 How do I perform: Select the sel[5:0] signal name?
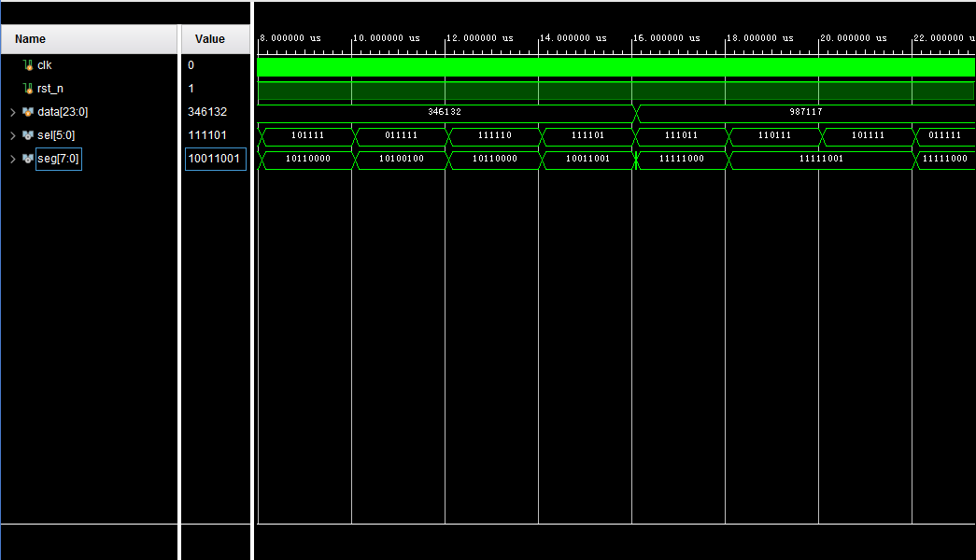[54, 134]
